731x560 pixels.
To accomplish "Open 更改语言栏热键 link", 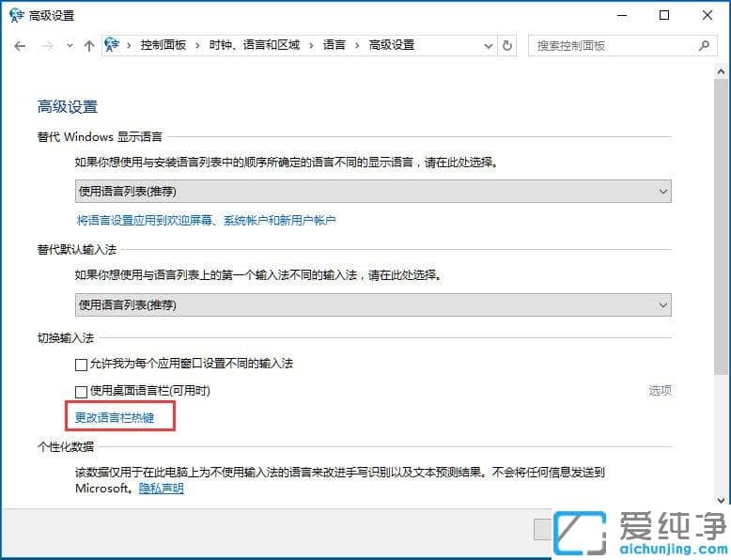I will (115, 417).
